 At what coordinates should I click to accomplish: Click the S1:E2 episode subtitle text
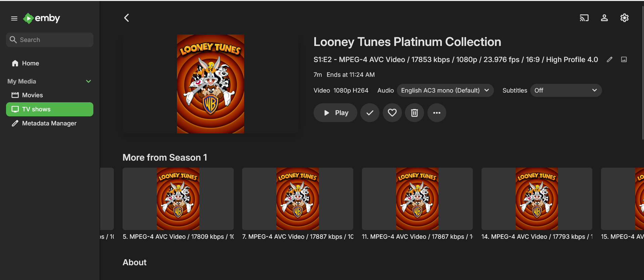coord(456,60)
